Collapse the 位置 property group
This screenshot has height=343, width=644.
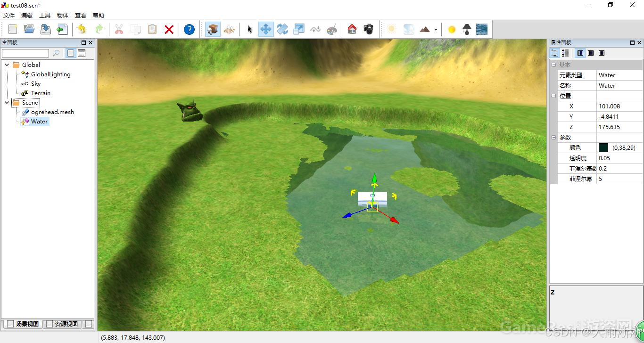pyautogui.click(x=554, y=96)
